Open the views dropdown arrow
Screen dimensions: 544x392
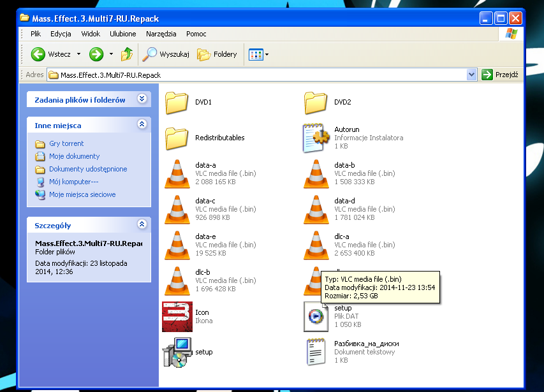click(267, 54)
